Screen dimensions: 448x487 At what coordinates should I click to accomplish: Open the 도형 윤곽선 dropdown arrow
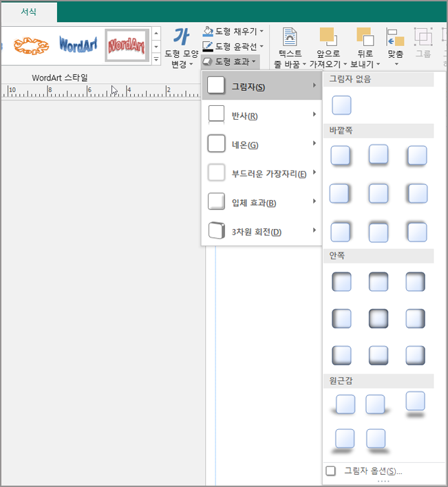(262, 46)
